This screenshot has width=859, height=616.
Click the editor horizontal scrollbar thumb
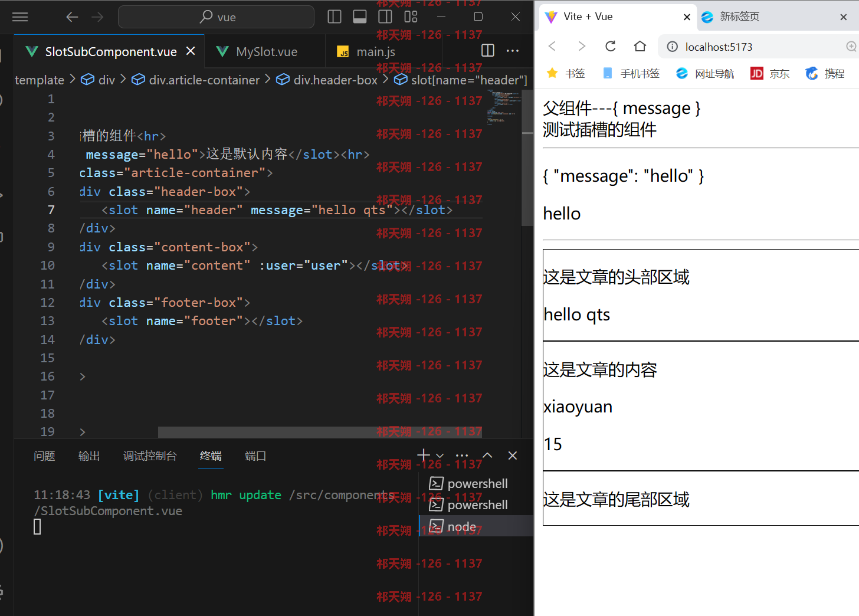(x=320, y=432)
